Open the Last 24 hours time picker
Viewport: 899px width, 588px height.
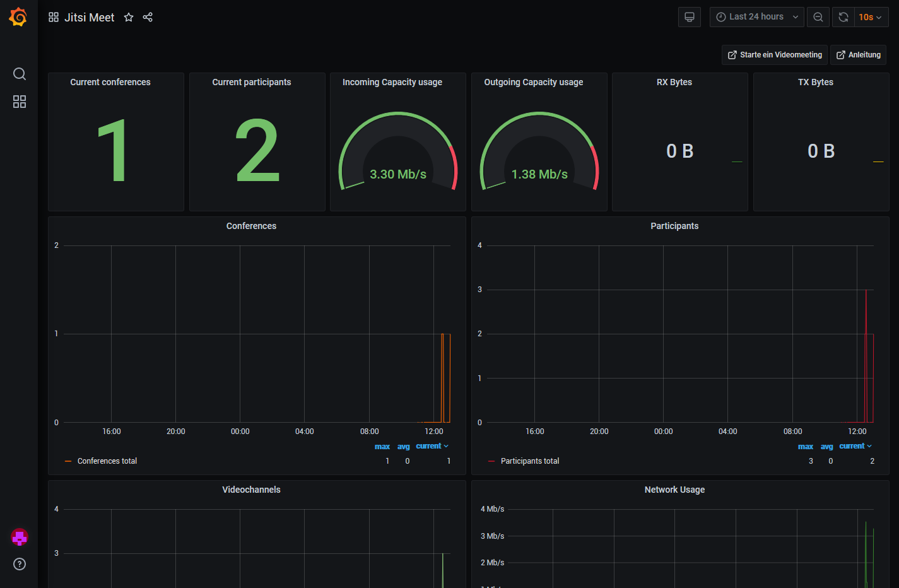click(757, 17)
